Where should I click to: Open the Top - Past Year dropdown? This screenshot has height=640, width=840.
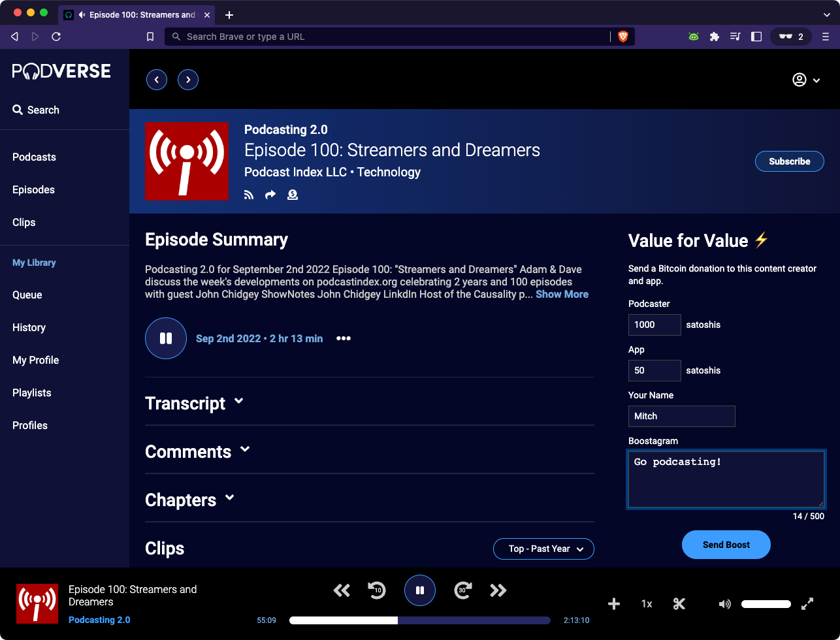pyautogui.click(x=543, y=549)
